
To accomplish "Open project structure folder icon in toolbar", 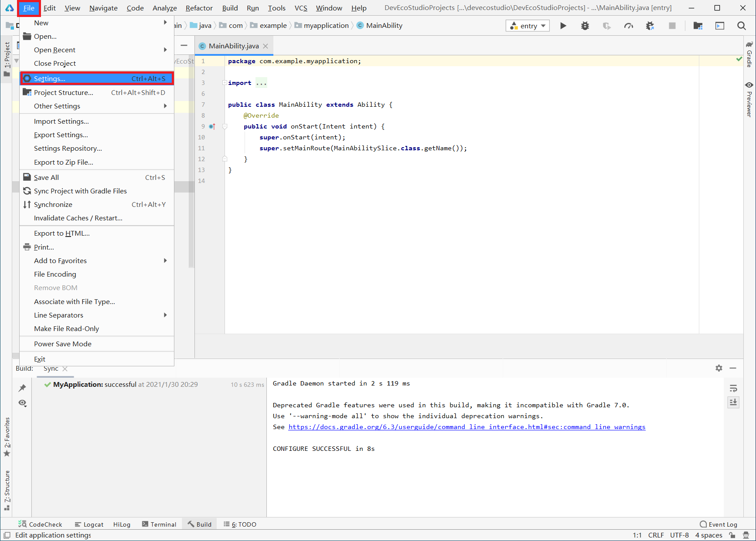I will [698, 26].
